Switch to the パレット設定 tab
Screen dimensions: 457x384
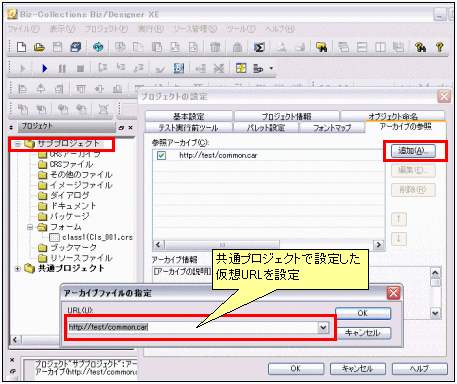point(266,127)
